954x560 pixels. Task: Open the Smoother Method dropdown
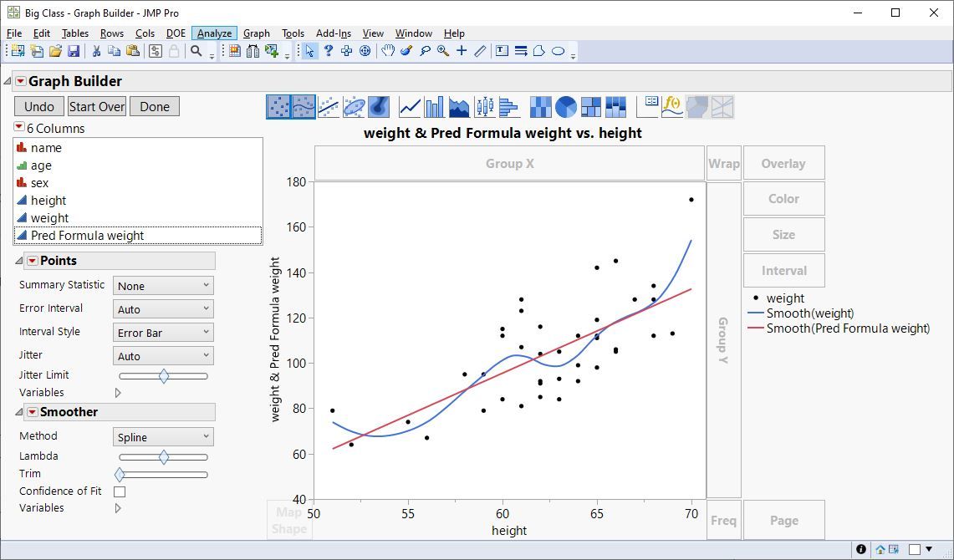point(163,437)
